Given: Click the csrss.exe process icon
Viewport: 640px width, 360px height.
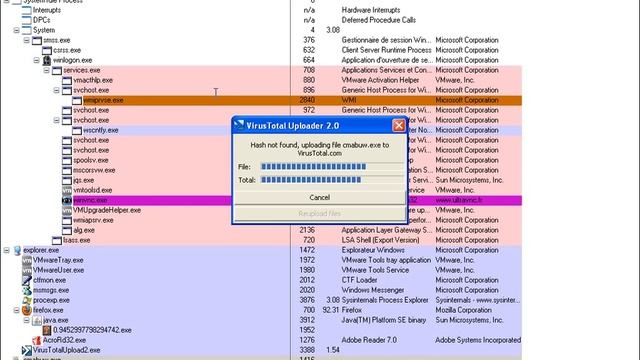Looking at the screenshot, I should tap(47, 50).
